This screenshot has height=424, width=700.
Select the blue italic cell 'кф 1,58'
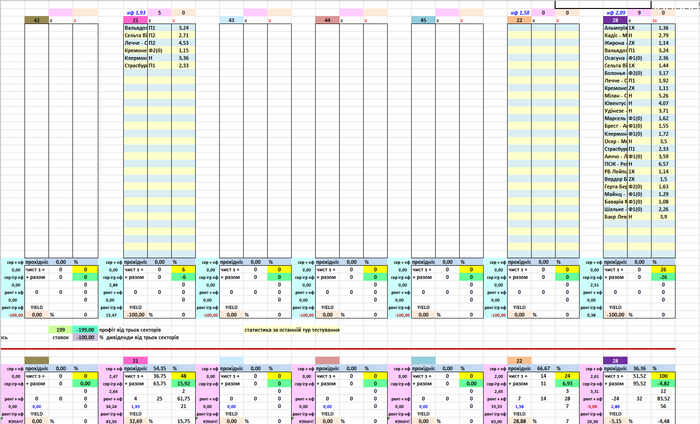pyautogui.click(x=520, y=13)
